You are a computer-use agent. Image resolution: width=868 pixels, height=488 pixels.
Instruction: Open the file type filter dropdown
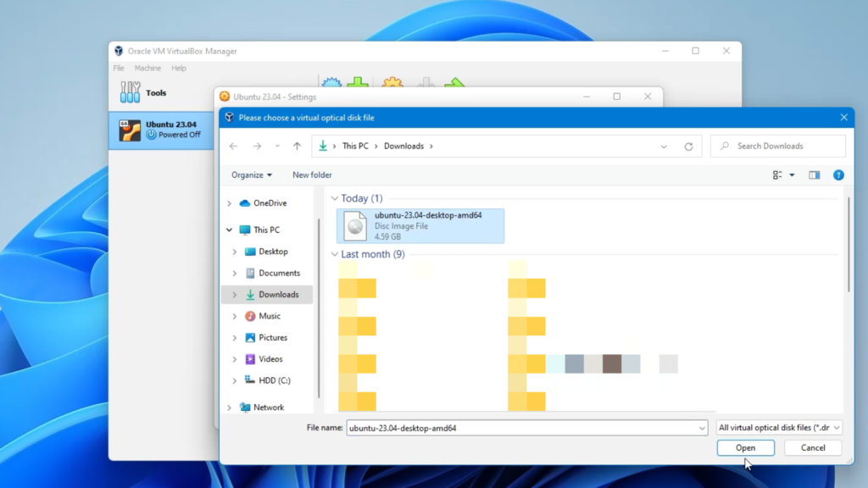[779, 428]
